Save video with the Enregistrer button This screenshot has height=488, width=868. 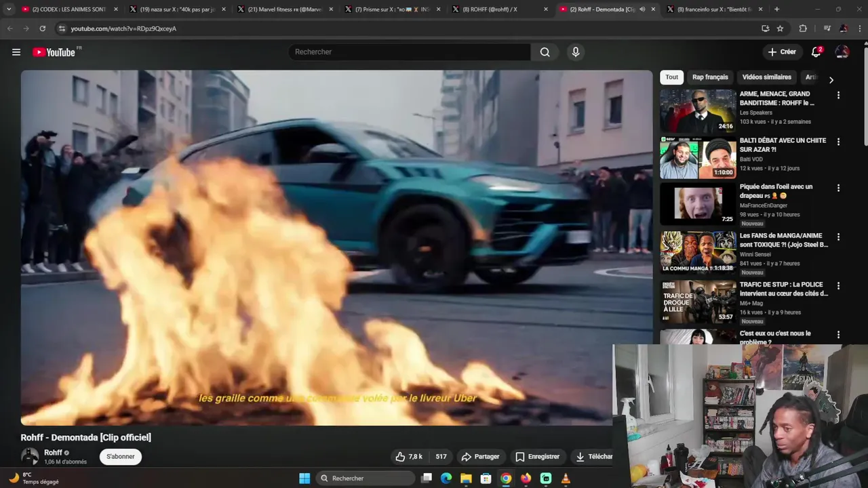pyautogui.click(x=537, y=457)
